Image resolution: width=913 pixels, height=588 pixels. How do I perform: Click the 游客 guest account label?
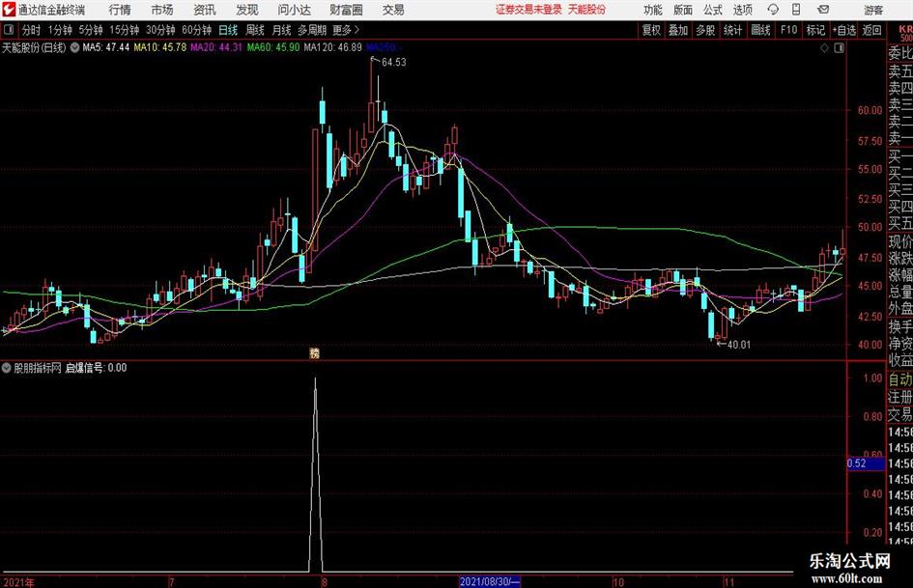[x=872, y=10]
